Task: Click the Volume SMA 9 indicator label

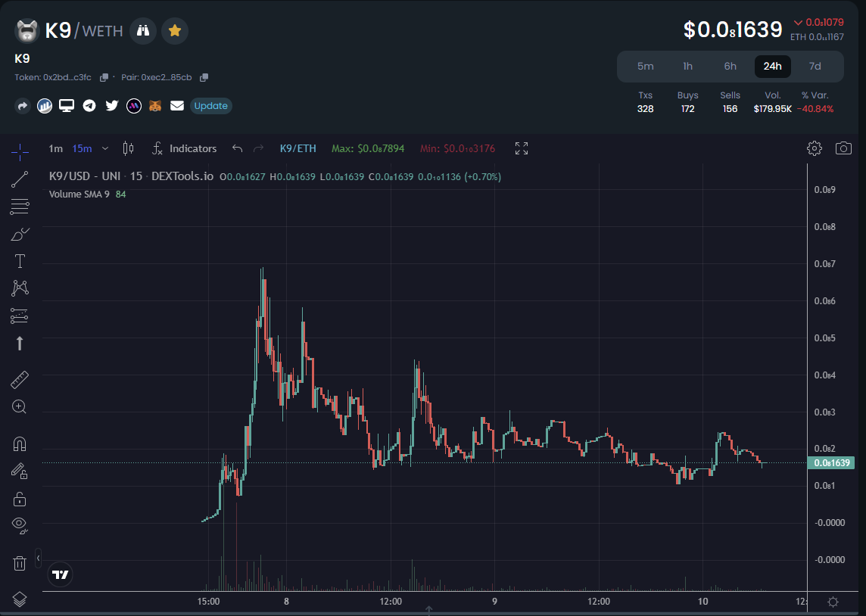Action: coord(79,194)
